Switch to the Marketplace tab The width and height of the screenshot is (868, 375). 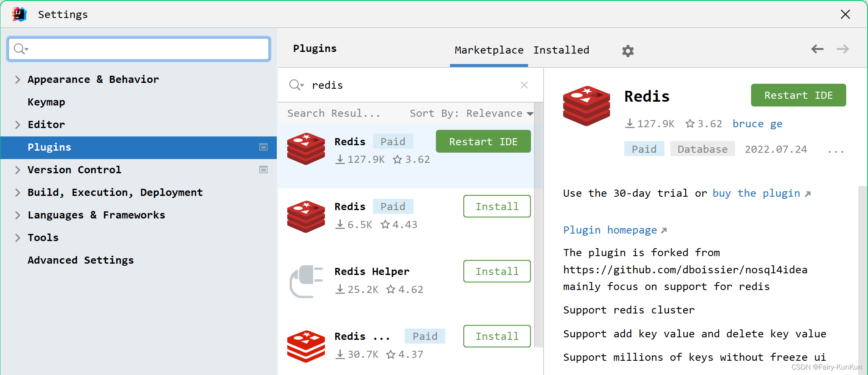(x=489, y=50)
